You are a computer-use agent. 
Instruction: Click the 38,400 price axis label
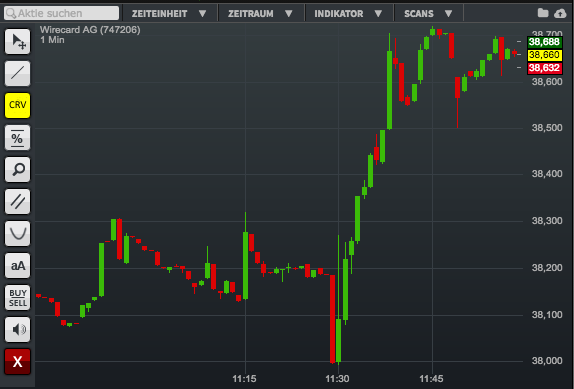(x=547, y=174)
